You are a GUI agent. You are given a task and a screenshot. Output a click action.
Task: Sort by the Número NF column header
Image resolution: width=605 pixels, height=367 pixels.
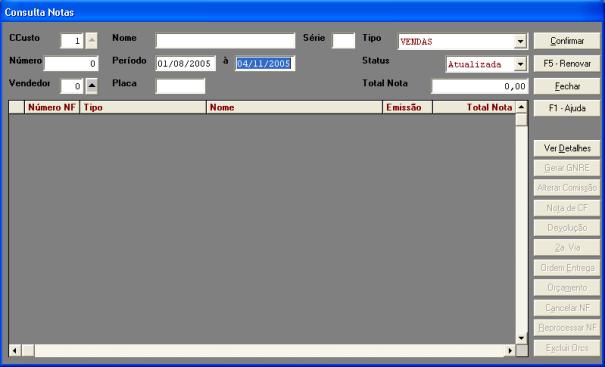pos(52,107)
